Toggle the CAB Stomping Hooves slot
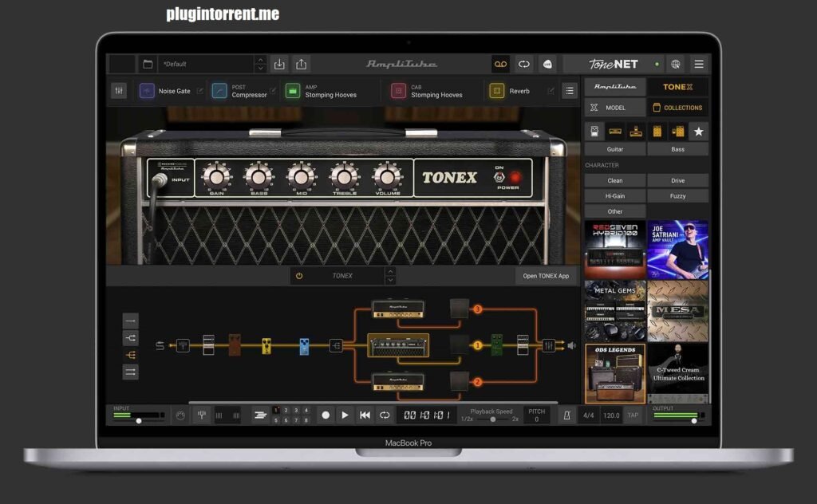The image size is (817, 504). [399, 91]
